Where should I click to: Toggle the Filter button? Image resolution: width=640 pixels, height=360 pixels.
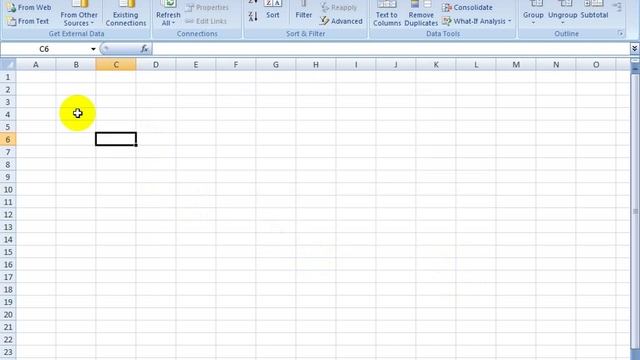(304, 11)
